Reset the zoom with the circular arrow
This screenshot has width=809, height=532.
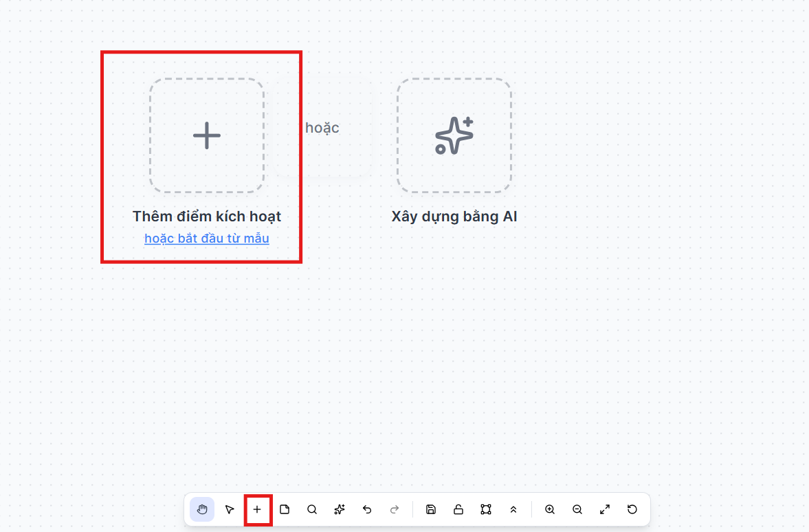[x=632, y=509]
